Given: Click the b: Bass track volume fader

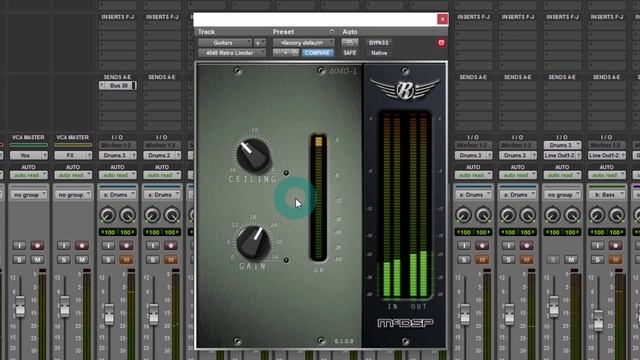Looking at the screenshot, I should pyautogui.click(x=598, y=320).
